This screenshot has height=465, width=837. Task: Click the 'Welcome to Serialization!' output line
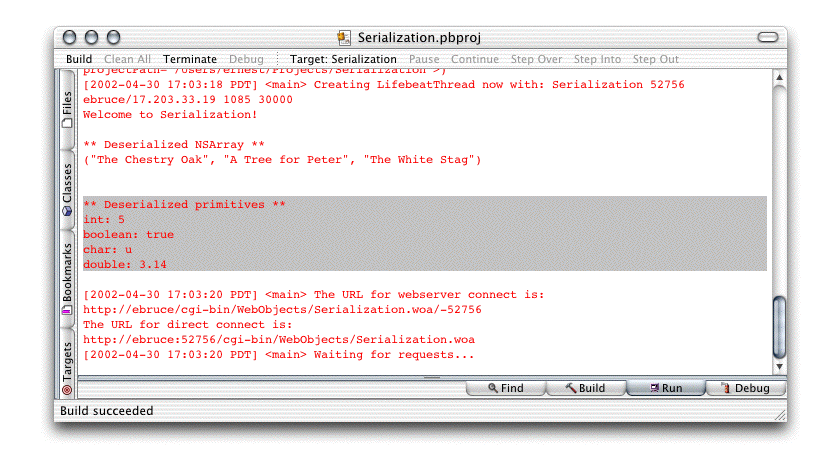pos(170,114)
